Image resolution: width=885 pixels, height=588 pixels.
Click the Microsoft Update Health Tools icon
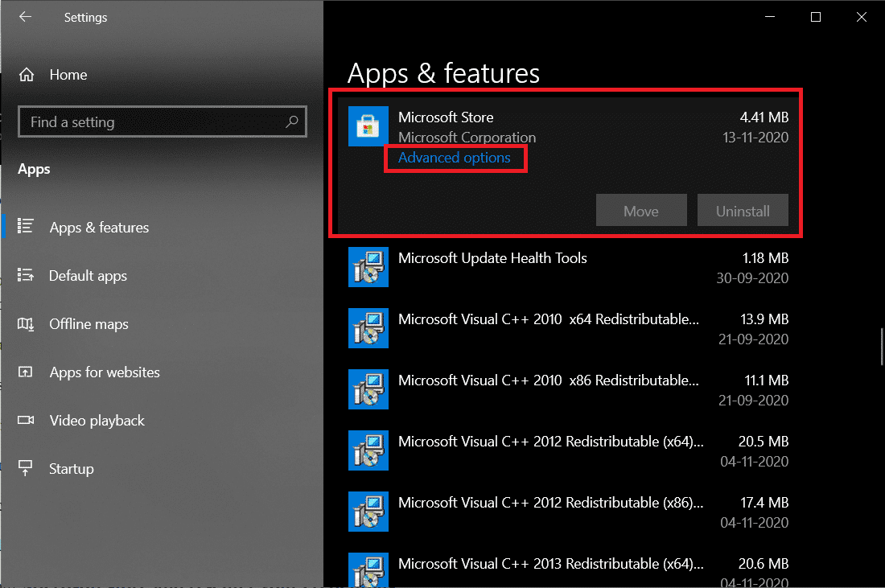(x=368, y=267)
